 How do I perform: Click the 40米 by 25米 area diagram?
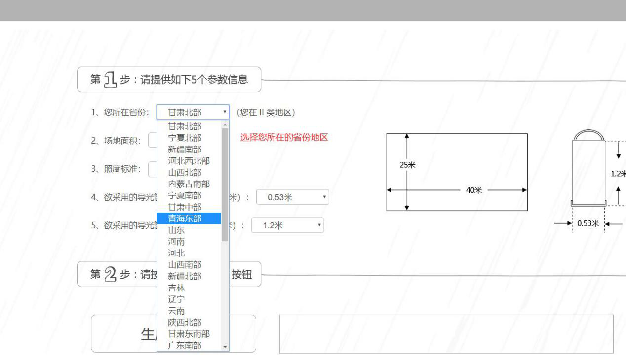click(x=457, y=172)
